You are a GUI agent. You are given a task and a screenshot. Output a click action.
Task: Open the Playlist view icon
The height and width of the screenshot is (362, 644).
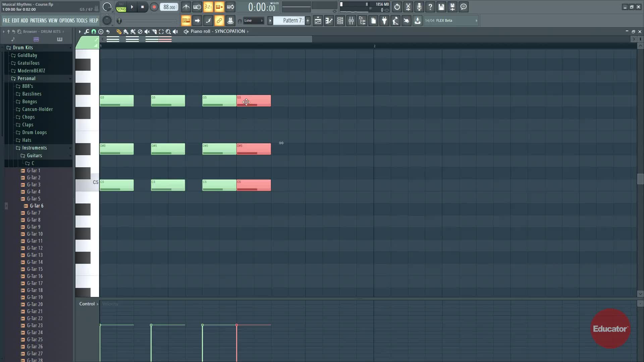(318, 21)
